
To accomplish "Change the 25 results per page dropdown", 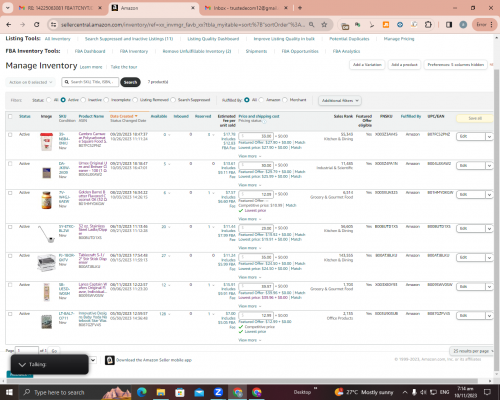I will click(x=472, y=351).
